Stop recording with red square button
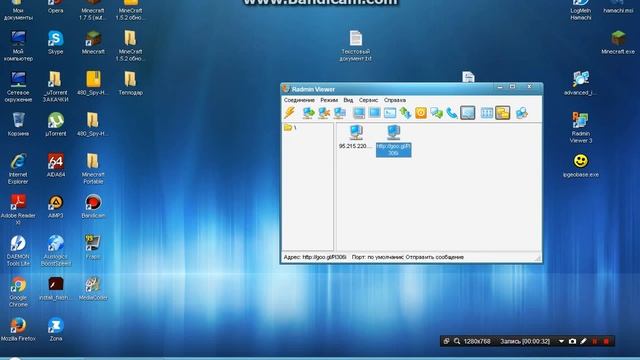 tap(606, 341)
